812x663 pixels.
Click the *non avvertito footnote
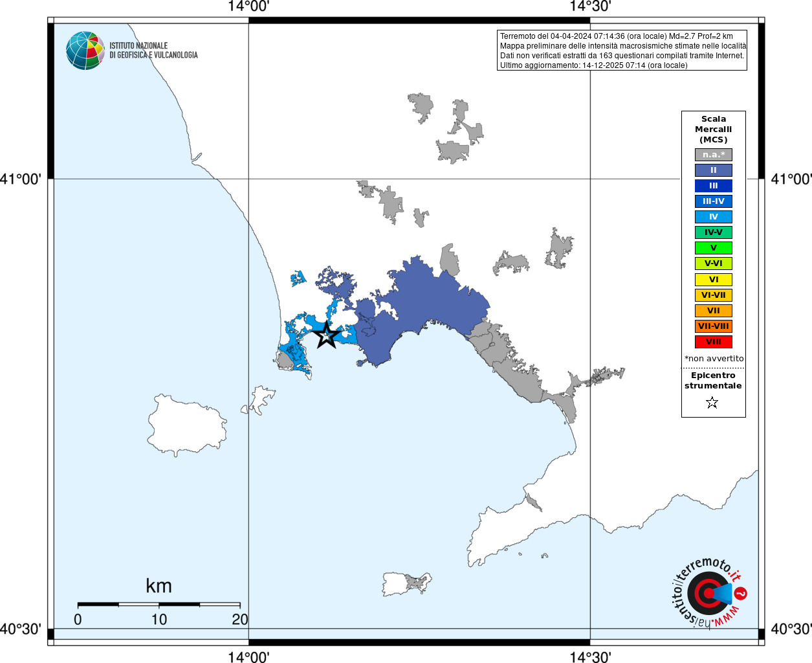click(x=714, y=359)
